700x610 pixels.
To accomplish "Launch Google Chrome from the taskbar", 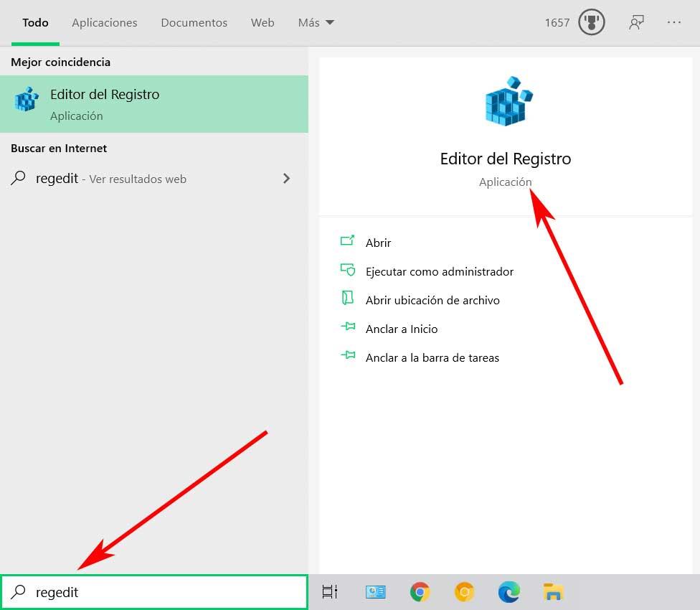I will coord(420,592).
